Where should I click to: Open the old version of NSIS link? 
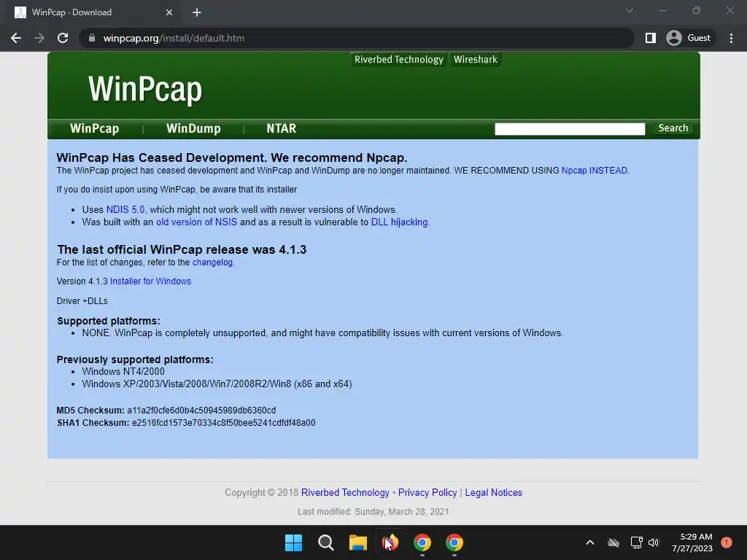(196, 222)
